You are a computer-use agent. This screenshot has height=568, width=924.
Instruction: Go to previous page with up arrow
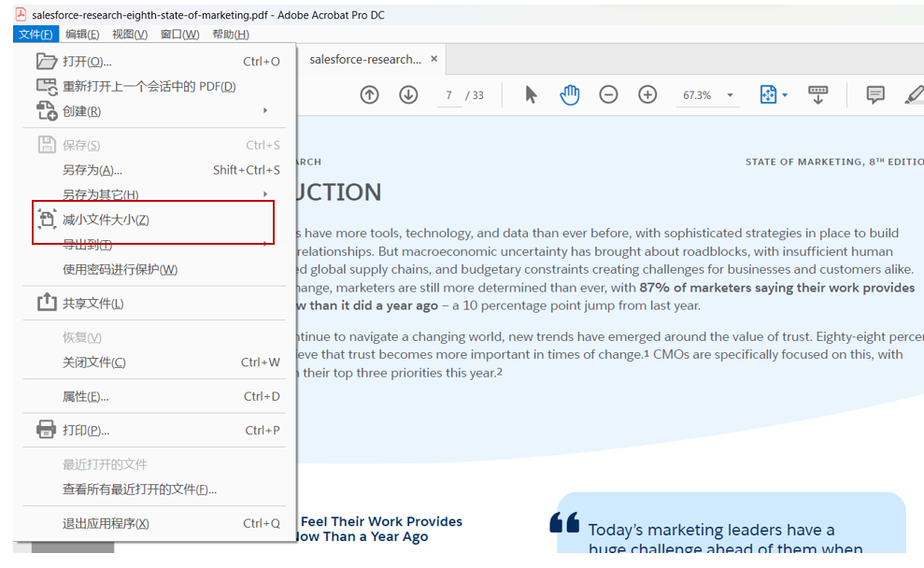(369, 94)
